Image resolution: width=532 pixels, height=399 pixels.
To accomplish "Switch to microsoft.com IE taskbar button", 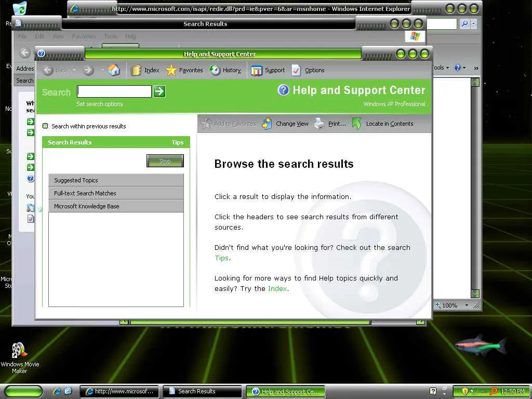I will click(119, 391).
